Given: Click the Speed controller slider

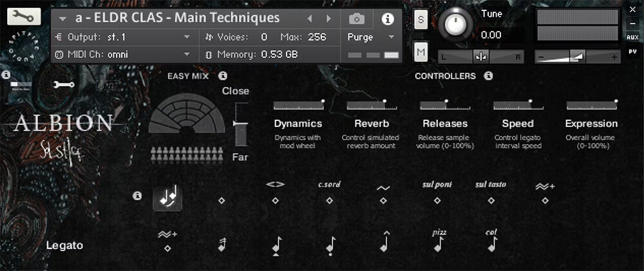Looking at the screenshot, I should [518, 105].
